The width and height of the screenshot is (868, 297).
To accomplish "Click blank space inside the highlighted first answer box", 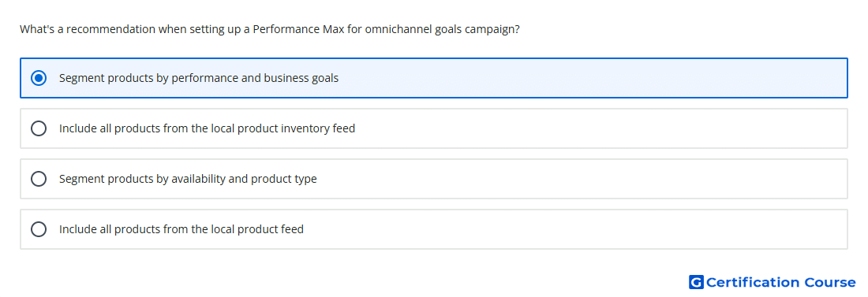I will [x=582, y=78].
